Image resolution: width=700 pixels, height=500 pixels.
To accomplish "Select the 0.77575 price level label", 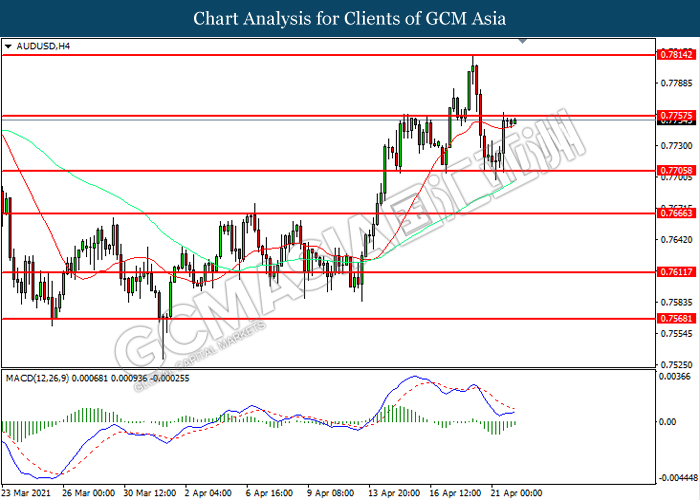I will pyautogui.click(x=677, y=116).
